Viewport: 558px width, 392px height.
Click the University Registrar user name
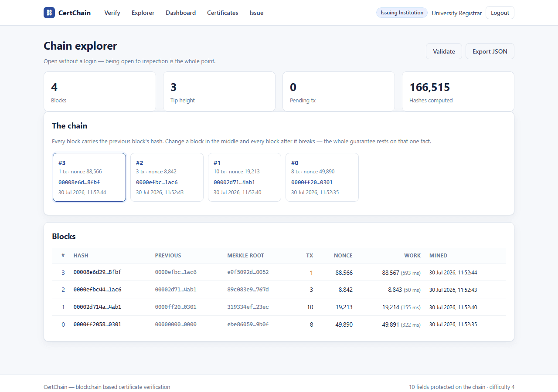pos(457,13)
